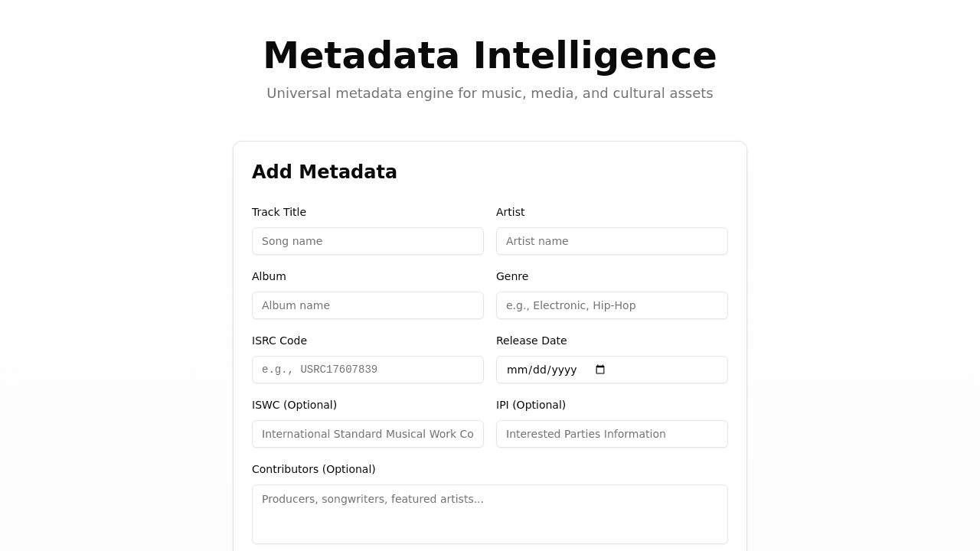Click the Artist field label
The image size is (980, 551).
[511, 212]
